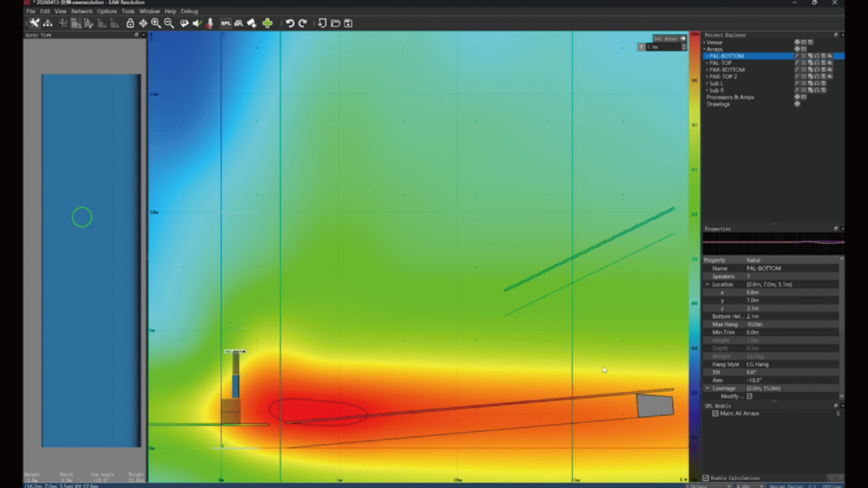Click the network hierarchy toolbar icon

pyautogui.click(x=48, y=23)
